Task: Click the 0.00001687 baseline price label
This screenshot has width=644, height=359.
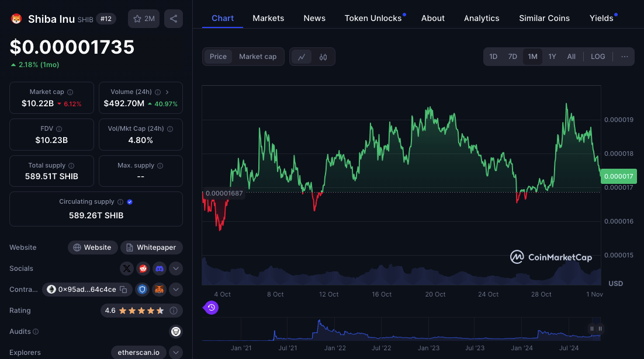Action: [x=224, y=193]
